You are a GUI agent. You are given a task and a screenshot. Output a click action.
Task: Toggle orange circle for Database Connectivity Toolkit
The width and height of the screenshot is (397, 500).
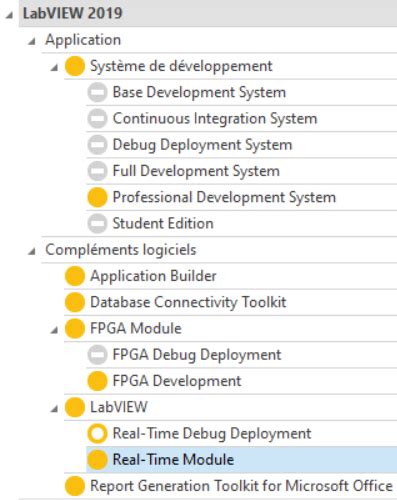75,302
